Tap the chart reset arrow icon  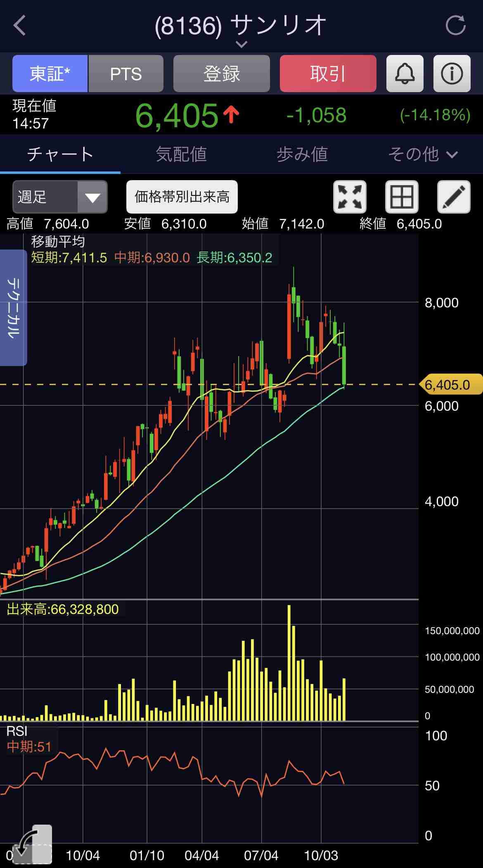(x=32, y=845)
